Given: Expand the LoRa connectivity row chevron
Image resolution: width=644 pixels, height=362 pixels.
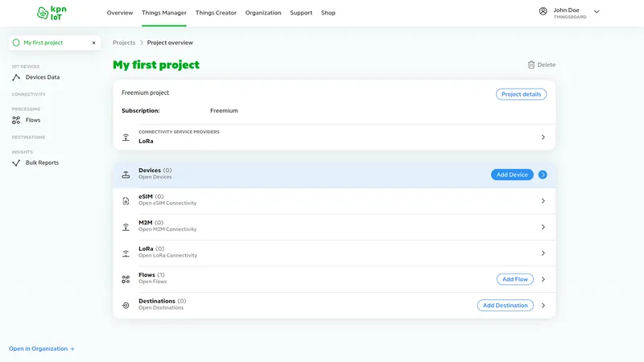Looking at the screenshot, I should [543, 253].
